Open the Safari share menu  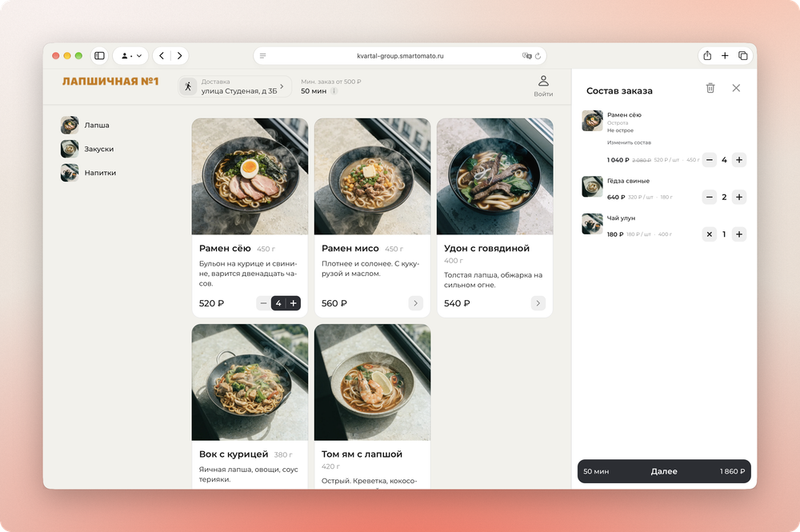707,55
